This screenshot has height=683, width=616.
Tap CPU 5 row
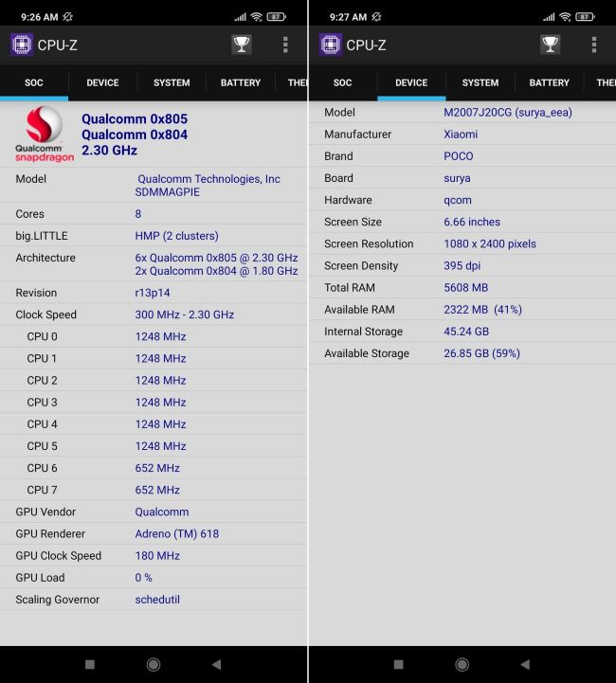point(154,446)
